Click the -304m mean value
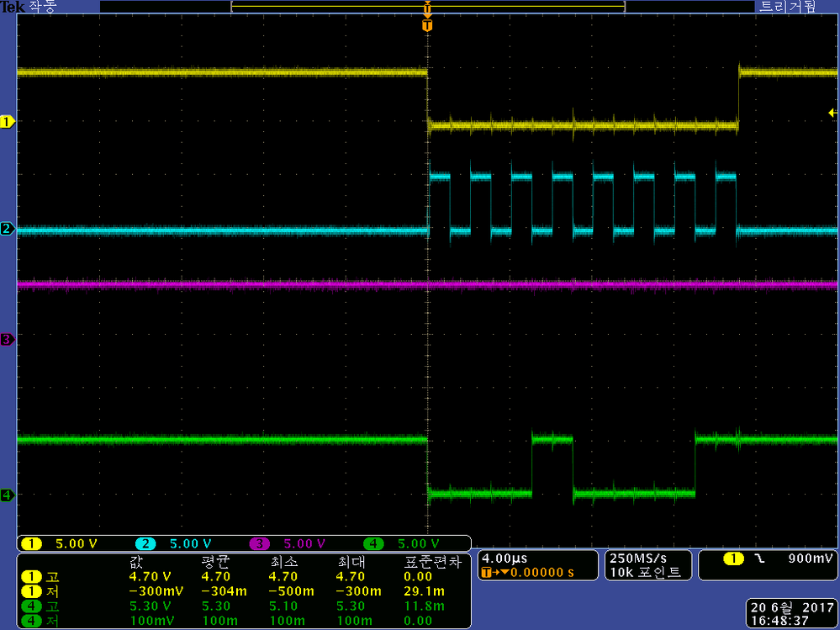 pyautogui.click(x=224, y=591)
